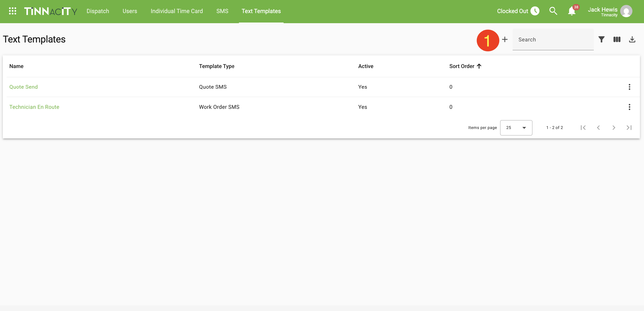Image resolution: width=644 pixels, height=311 pixels.
Task: Focus the Search input field
Action: 553,39
